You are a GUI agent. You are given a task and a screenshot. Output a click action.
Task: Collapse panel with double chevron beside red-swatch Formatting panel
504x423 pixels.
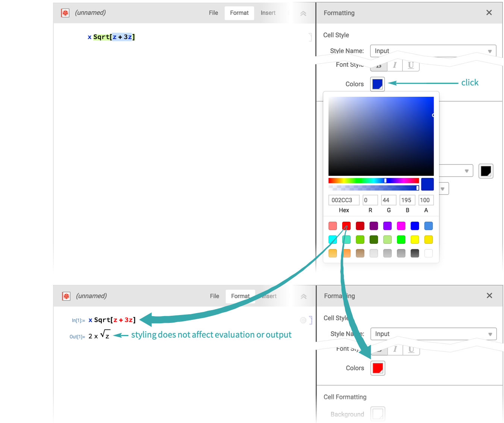tap(304, 296)
